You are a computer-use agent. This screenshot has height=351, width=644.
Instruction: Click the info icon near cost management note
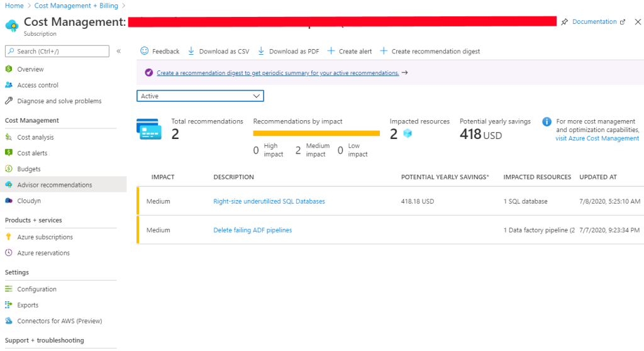click(x=547, y=122)
